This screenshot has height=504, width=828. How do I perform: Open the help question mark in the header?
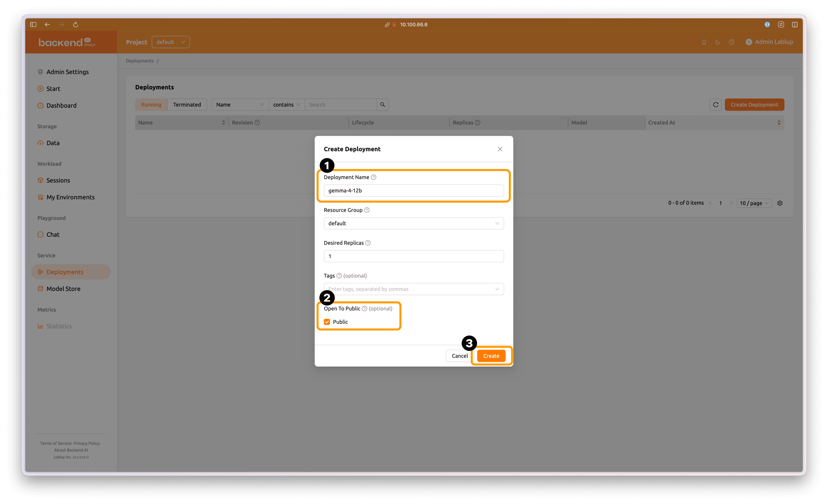(732, 42)
